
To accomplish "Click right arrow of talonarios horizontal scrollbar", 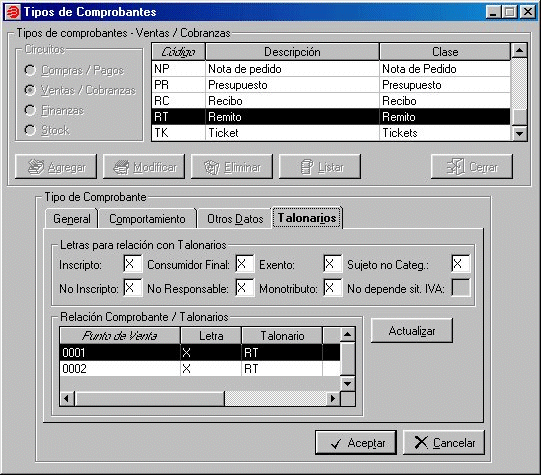I will [333, 399].
